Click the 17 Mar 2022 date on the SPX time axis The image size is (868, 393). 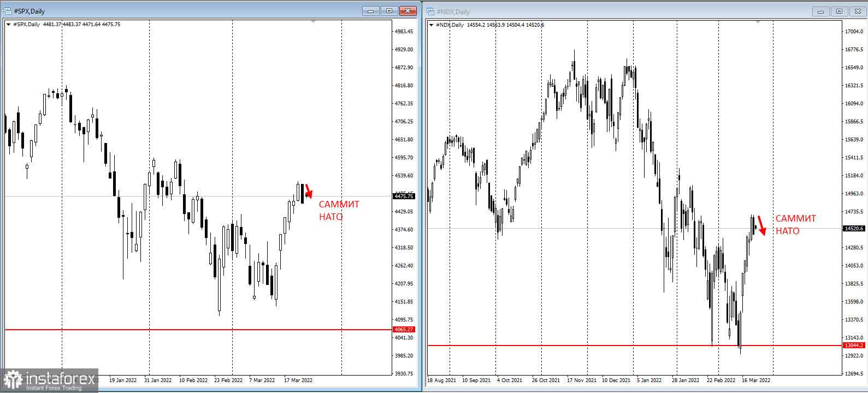click(298, 380)
